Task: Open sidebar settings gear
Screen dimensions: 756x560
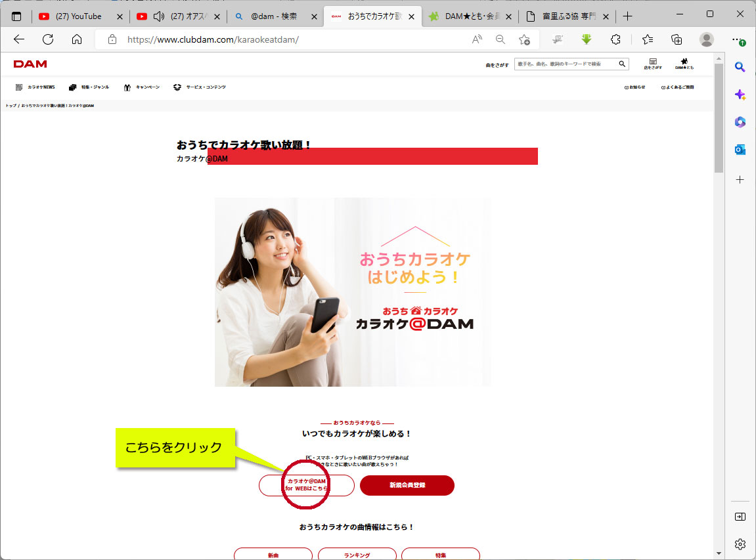Action: coord(740,544)
